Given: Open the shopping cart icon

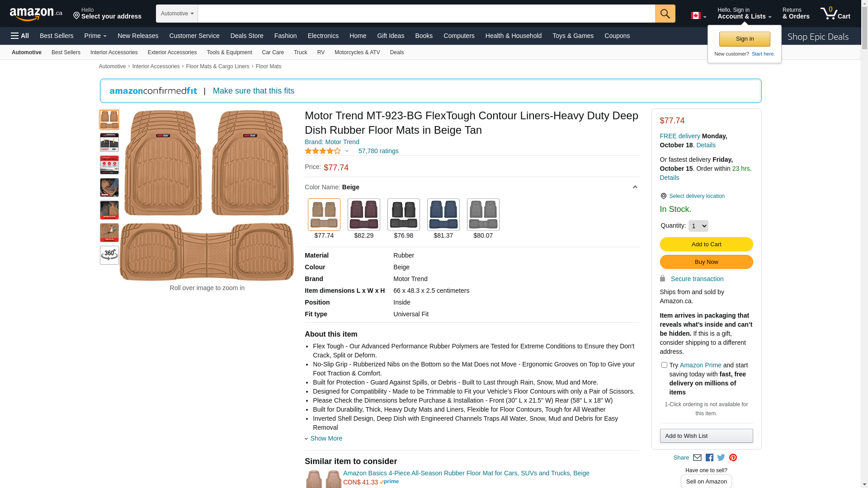Looking at the screenshot, I should click(x=835, y=14).
